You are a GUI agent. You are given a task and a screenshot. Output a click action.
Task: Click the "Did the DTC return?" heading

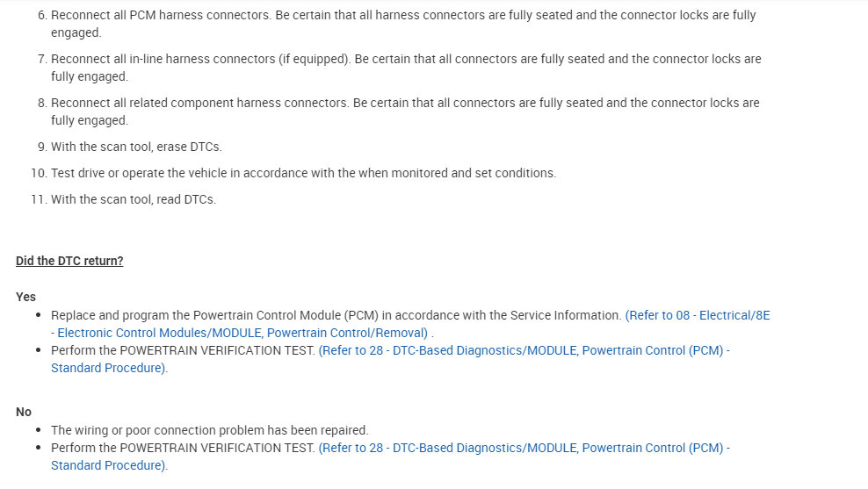tap(69, 261)
